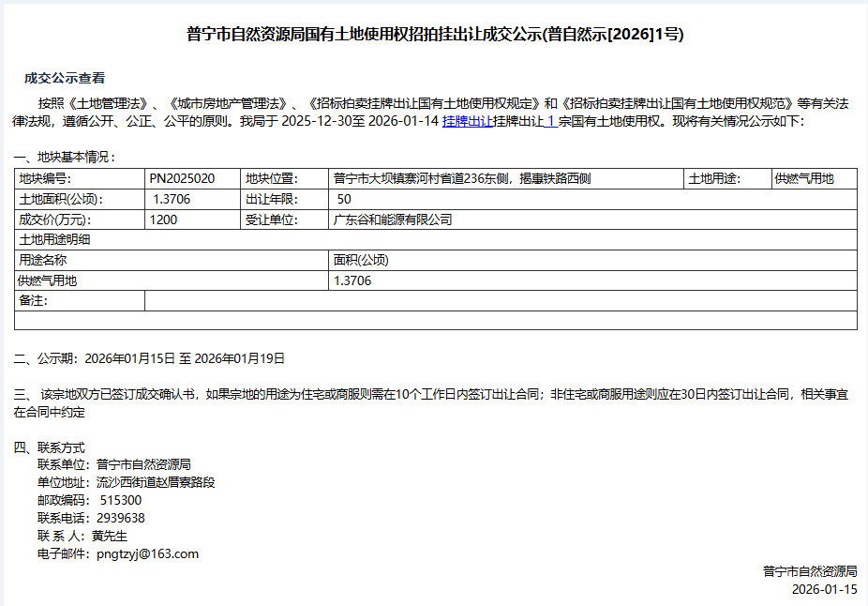Click the underlined "1" parcel count link
Image resolution: width=868 pixels, height=606 pixels.
point(550,122)
